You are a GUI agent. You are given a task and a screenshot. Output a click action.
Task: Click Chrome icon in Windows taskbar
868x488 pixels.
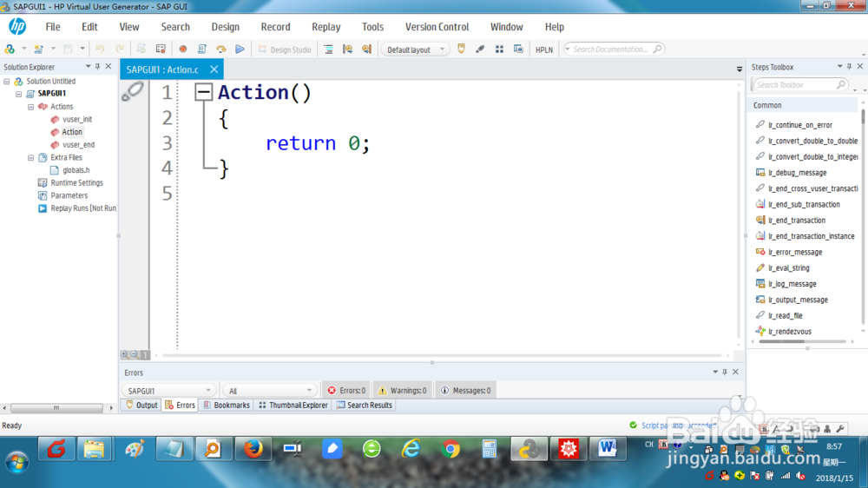pyautogui.click(x=450, y=449)
